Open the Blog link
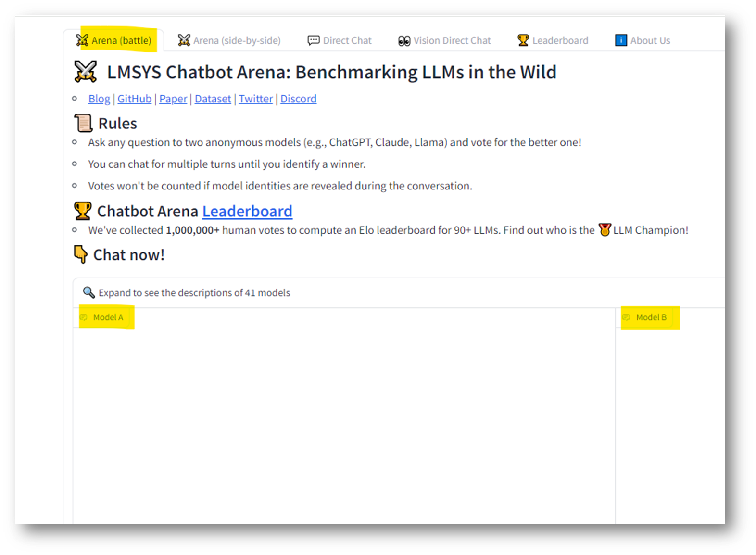The height and width of the screenshot is (555, 756). (x=99, y=99)
